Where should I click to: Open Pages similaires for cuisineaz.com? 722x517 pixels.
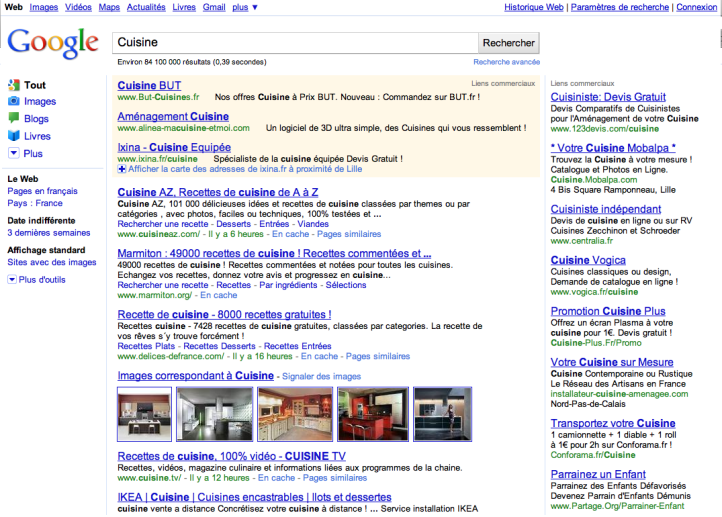(x=349, y=234)
